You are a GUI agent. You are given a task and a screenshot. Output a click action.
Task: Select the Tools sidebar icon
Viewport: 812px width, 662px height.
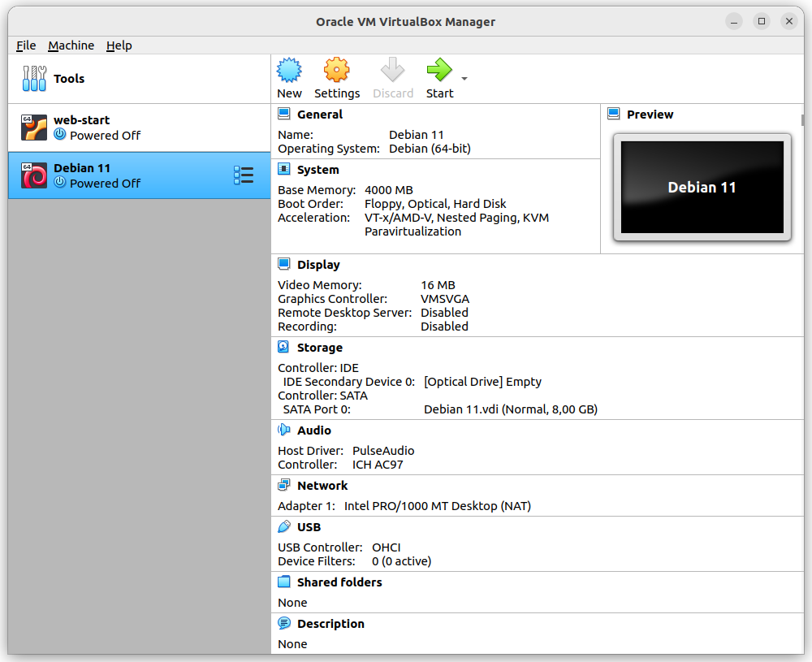point(35,78)
